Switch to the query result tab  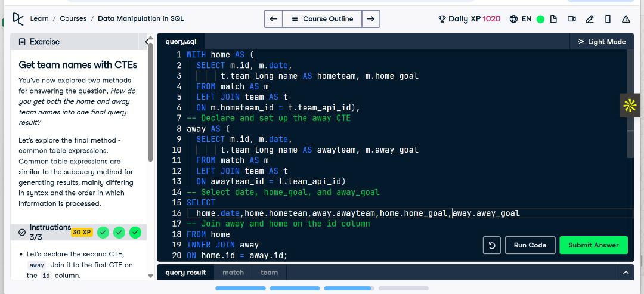coord(185,273)
